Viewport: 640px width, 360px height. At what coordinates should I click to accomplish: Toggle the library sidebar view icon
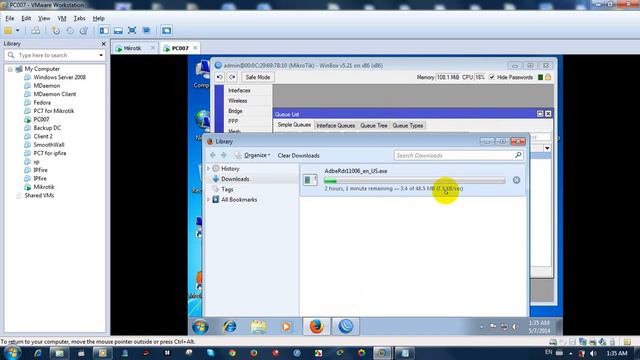coord(104,31)
